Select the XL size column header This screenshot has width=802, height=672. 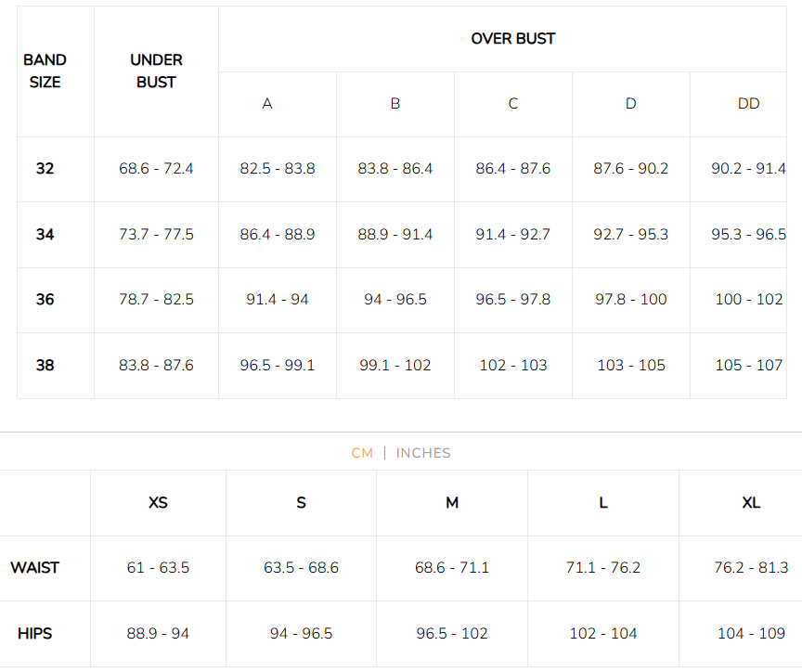point(751,502)
